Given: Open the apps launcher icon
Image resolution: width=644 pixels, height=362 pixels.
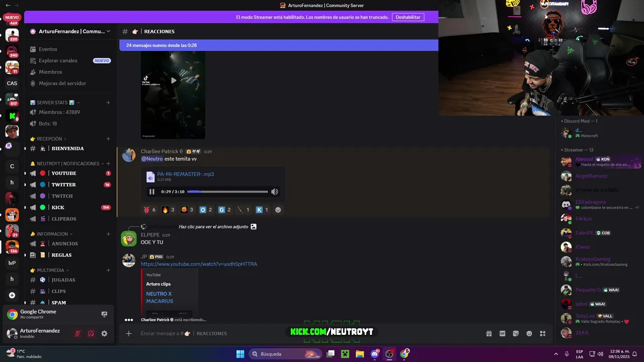Looking at the screenshot, I should tap(542, 333).
